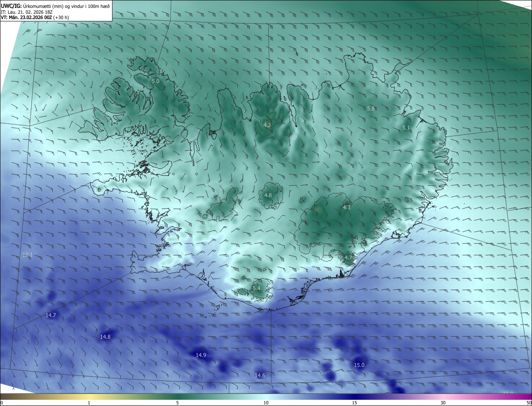Click the 14.8 value label over the sea
This screenshot has height=406, width=532.
point(106,337)
